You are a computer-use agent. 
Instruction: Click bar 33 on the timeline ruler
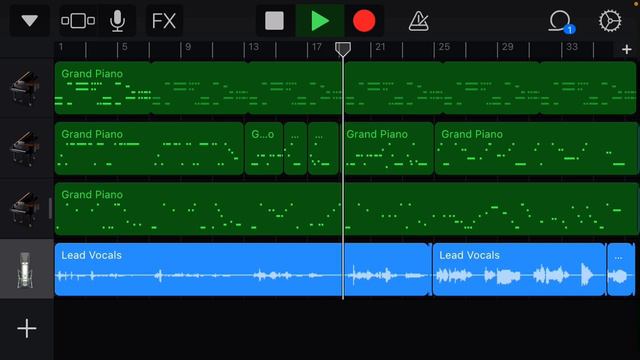coord(571,47)
